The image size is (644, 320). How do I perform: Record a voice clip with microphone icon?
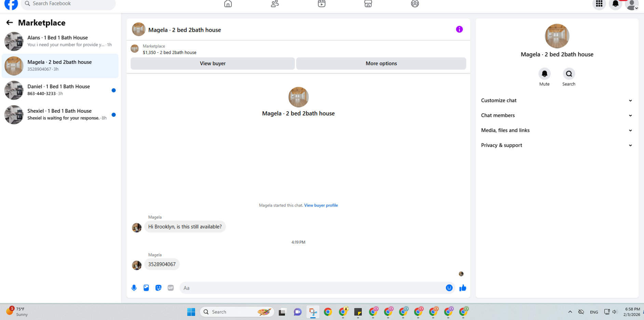134,288
